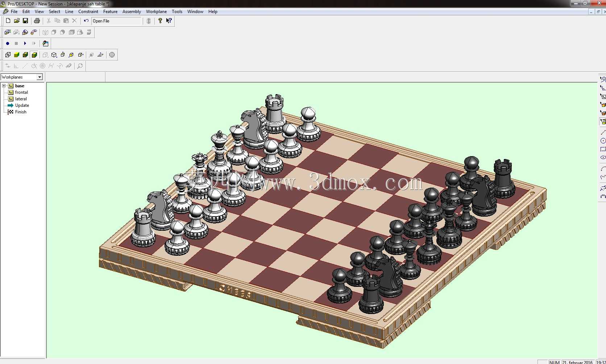Open the Assembly menu
Viewport: 606px width, 364px height.
point(132,12)
